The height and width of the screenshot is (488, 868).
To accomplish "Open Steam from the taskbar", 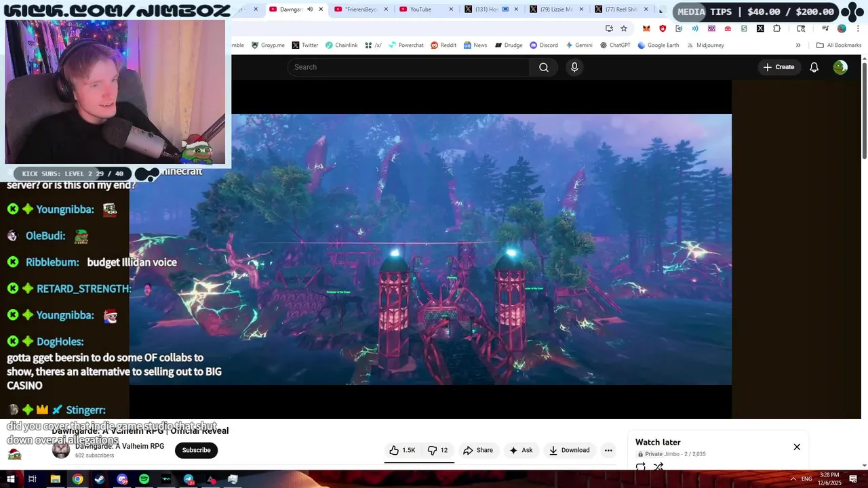I will coord(100,479).
